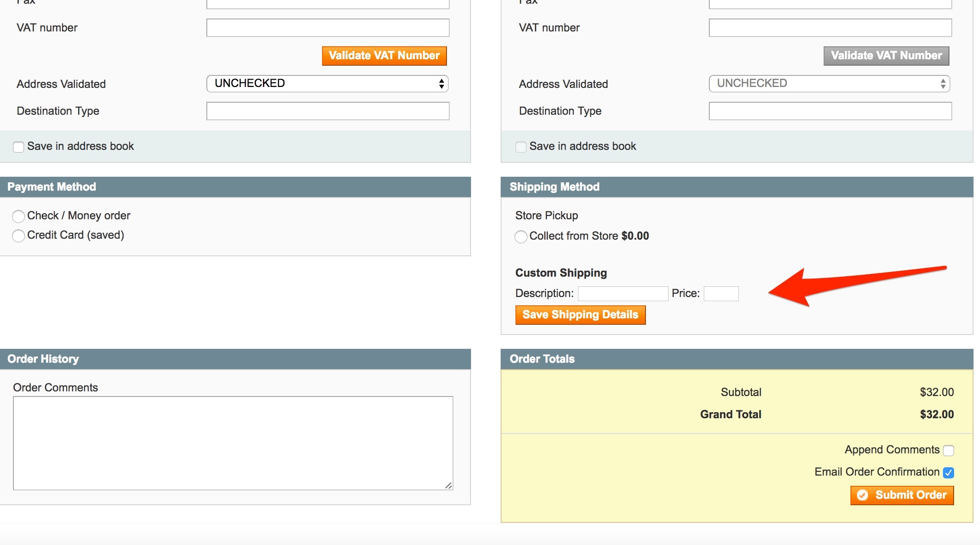
Task: Click the shipping Destination Type field
Action: [x=830, y=111]
